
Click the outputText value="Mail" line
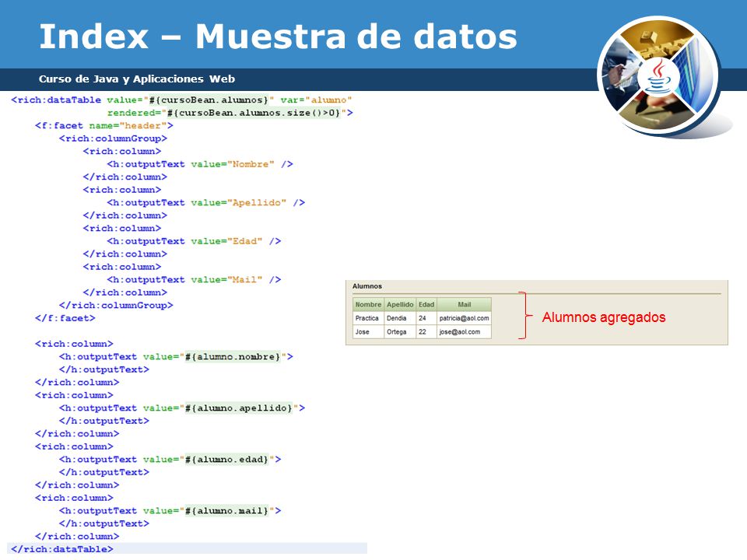click(x=194, y=280)
